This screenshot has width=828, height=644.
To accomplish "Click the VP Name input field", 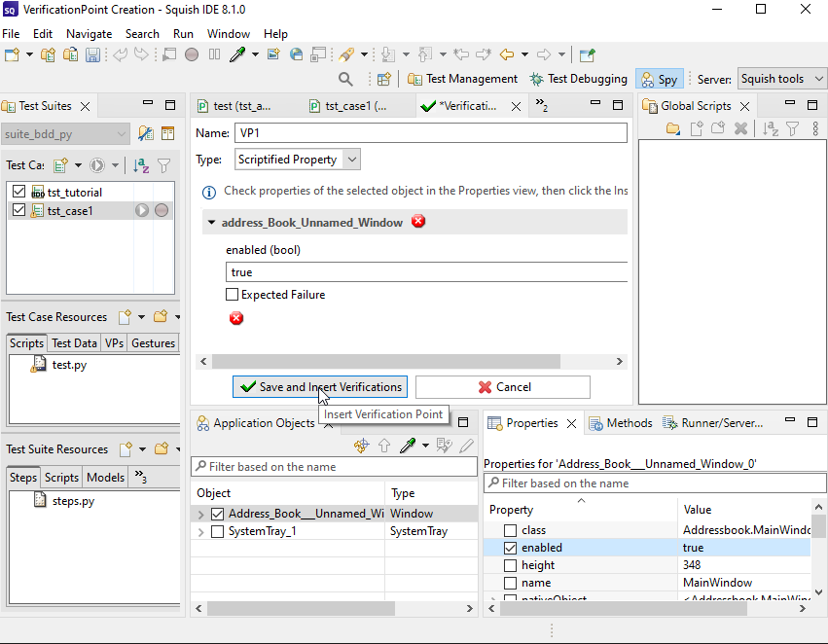I will [430, 133].
